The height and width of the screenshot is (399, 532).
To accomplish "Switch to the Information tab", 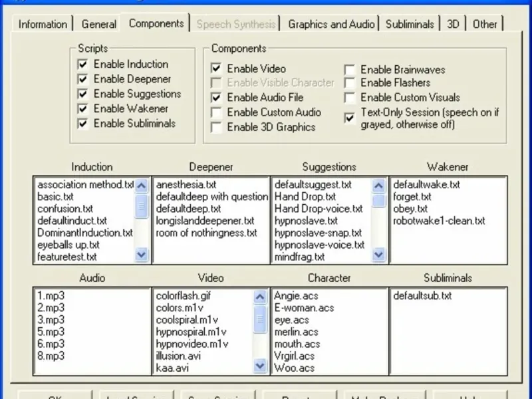I will [43, 24].
